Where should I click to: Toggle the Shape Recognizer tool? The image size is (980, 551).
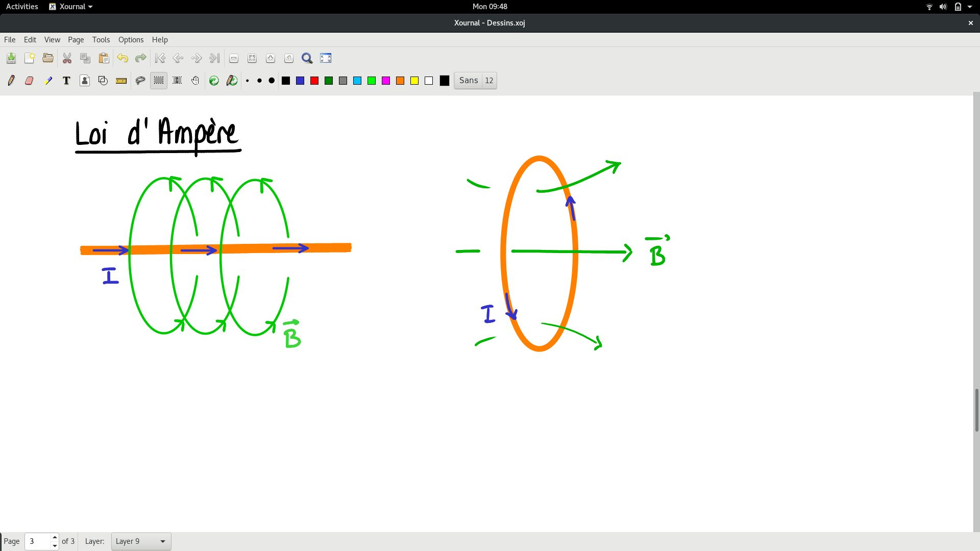[103, 81]
